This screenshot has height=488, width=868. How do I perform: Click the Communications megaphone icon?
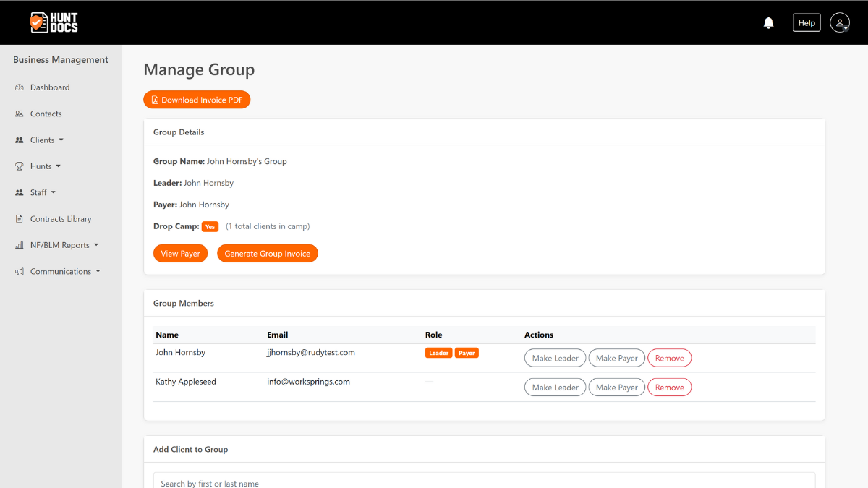[20, 272]
